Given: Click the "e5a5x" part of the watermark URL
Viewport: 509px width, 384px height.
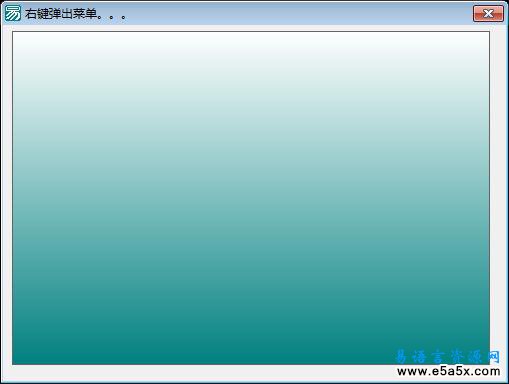Looking at the screenshot, I should [x=448, y=371].
